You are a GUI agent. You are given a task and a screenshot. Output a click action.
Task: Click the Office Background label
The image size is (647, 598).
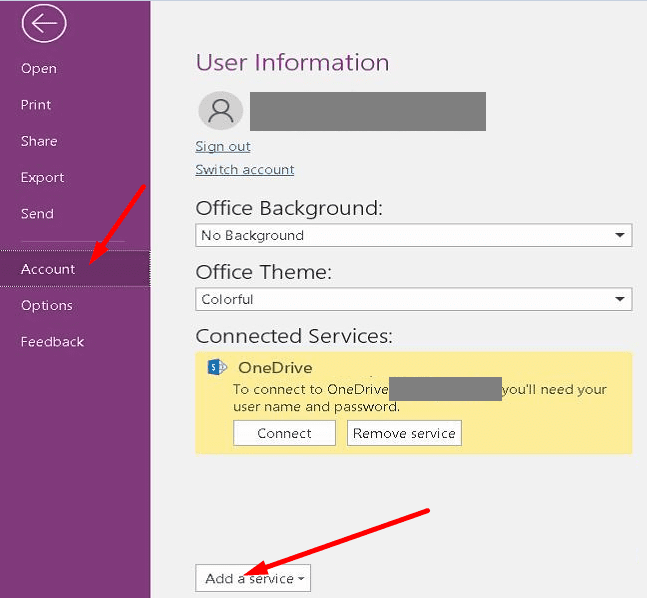click(x=289, y=208)
